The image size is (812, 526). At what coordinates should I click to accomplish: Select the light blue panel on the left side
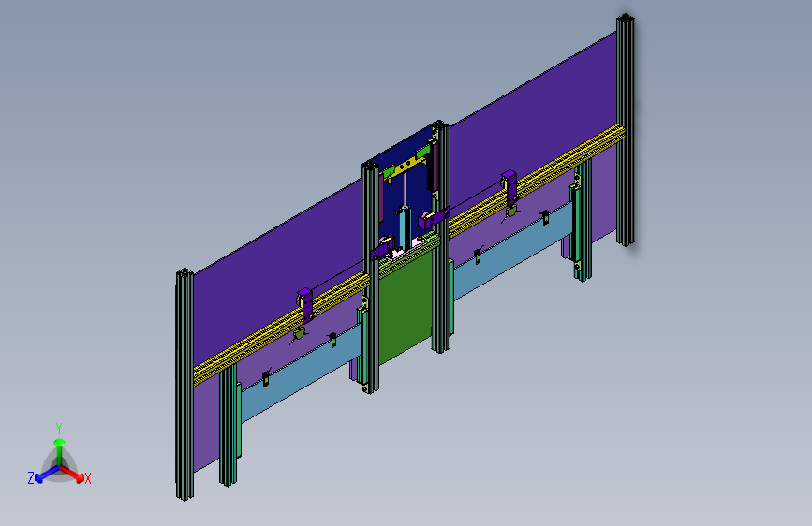[x=301, y=372]
